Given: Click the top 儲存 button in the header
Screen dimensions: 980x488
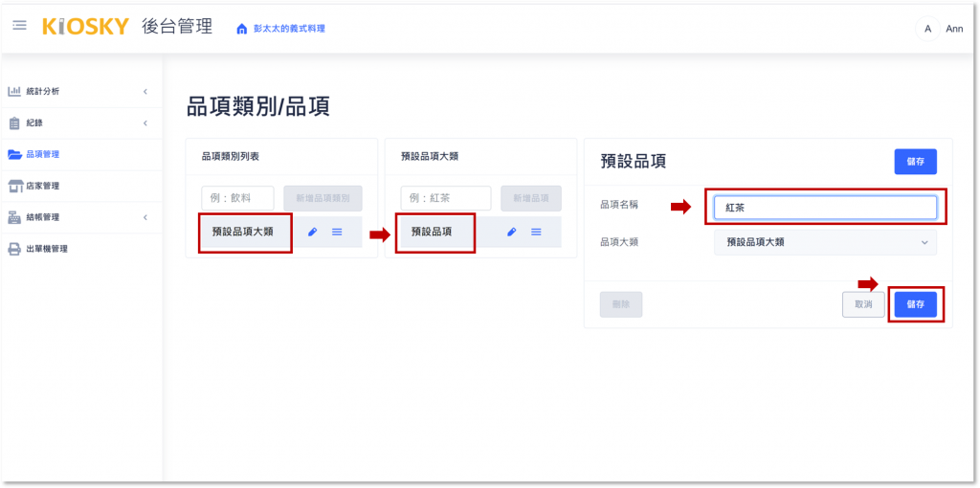Looking at the screenshot, I should point(916,161).
